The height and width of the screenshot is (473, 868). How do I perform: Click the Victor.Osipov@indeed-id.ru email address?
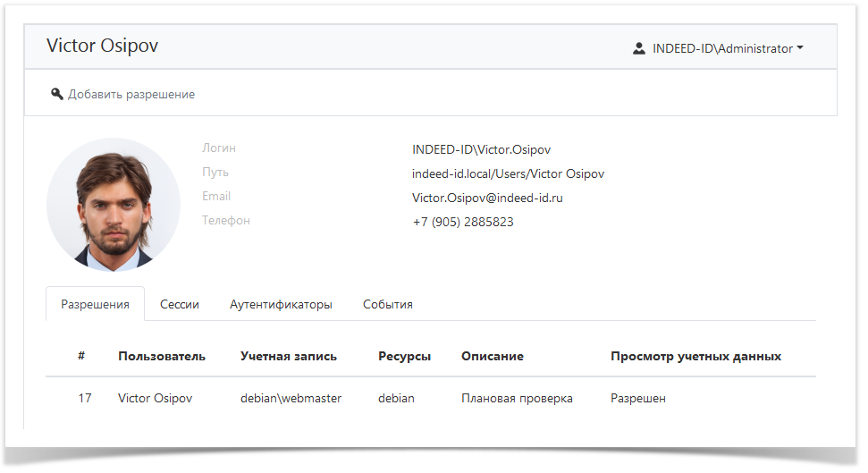[487, 198]
